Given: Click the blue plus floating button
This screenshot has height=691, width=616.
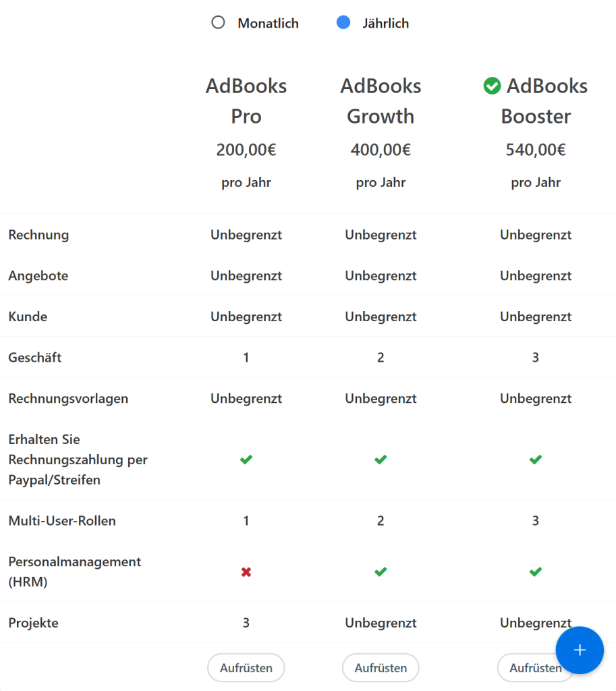Looking at the screenshot, I should [580, 650].
